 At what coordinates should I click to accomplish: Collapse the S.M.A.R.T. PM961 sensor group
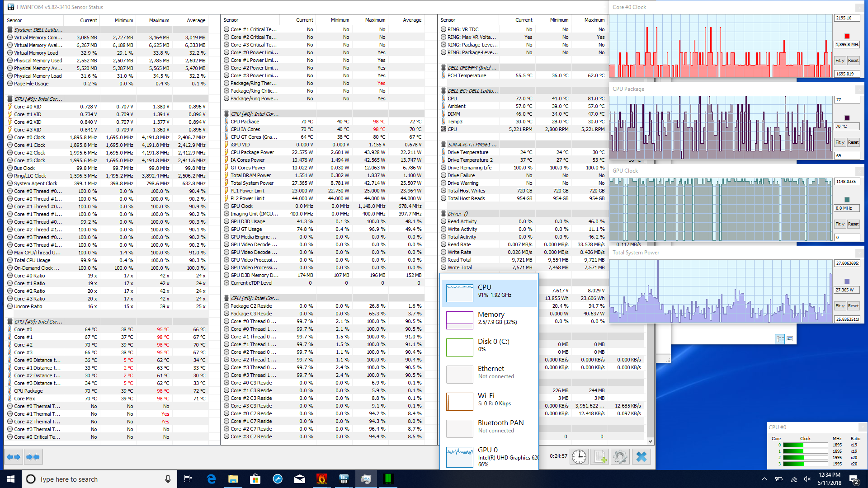click(x=472, y=145)
